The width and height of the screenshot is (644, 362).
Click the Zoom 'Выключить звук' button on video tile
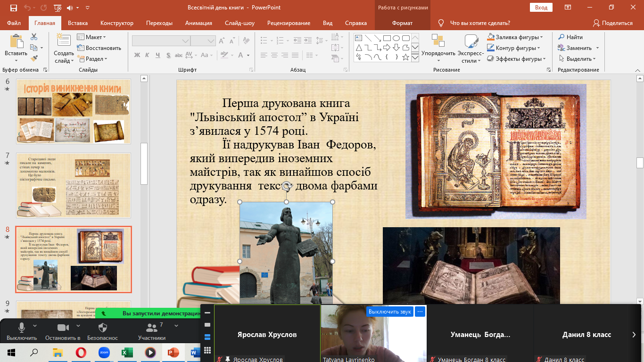pos(390,312)
